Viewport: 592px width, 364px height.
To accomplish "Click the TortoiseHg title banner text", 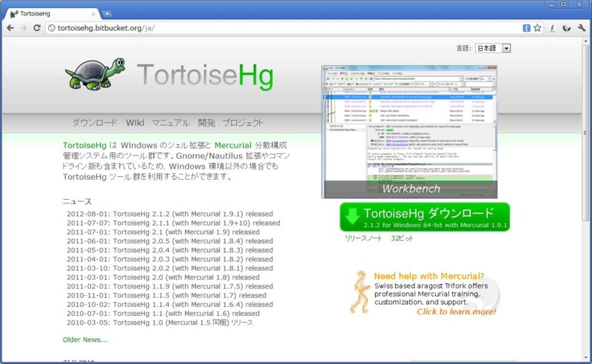I will tap(205, 75).
